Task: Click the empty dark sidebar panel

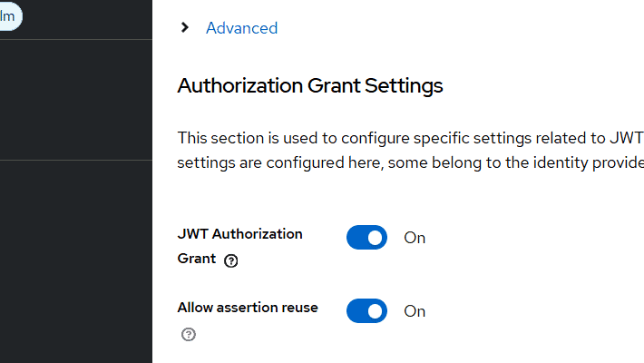Action: [76, 263]
